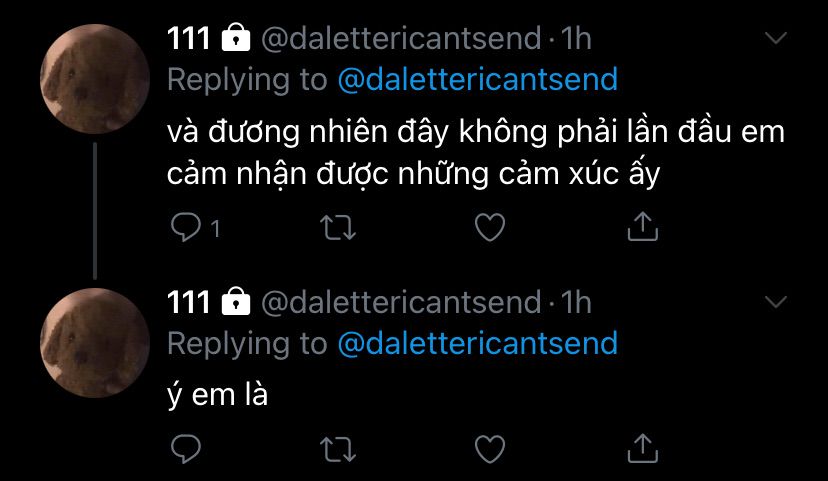
Task: Open the 111 display name on first tweet
Action: (189, 39)
